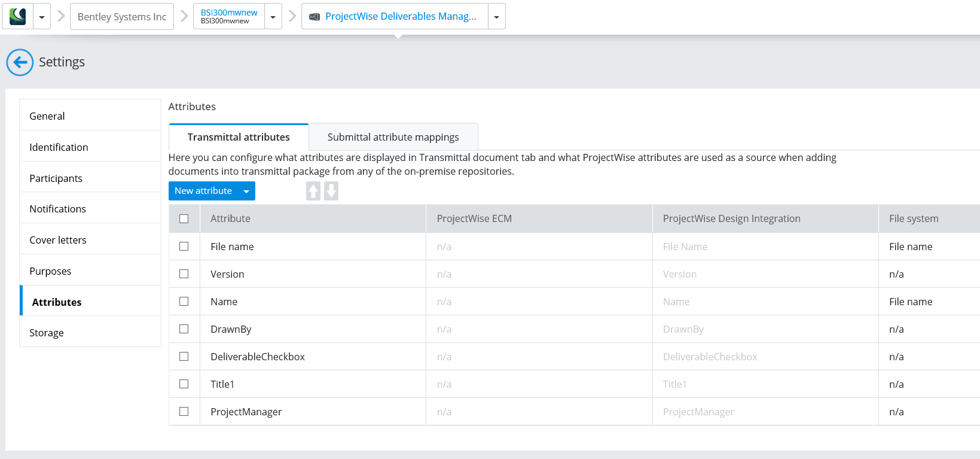Viewport: 980px width, 459px height.
Task: Check the File name attribute row
Action: [184, 247]
